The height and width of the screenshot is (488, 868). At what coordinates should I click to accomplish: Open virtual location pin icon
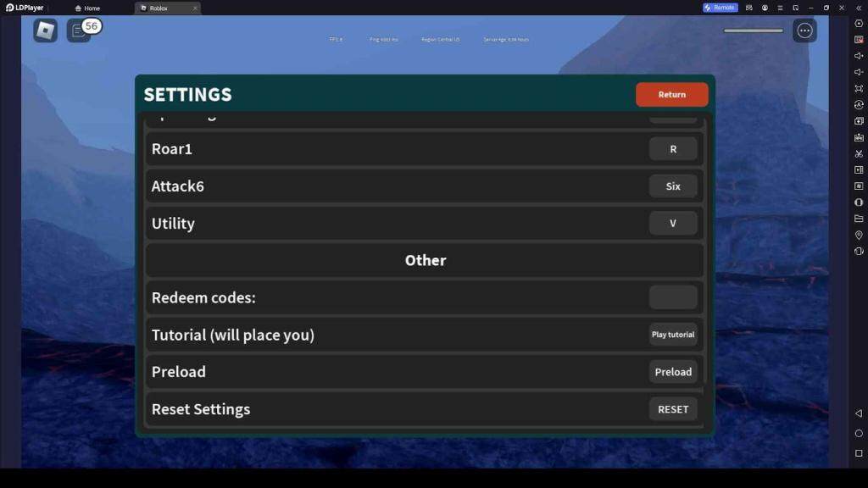pyautogui.click(x=859, y=235)
